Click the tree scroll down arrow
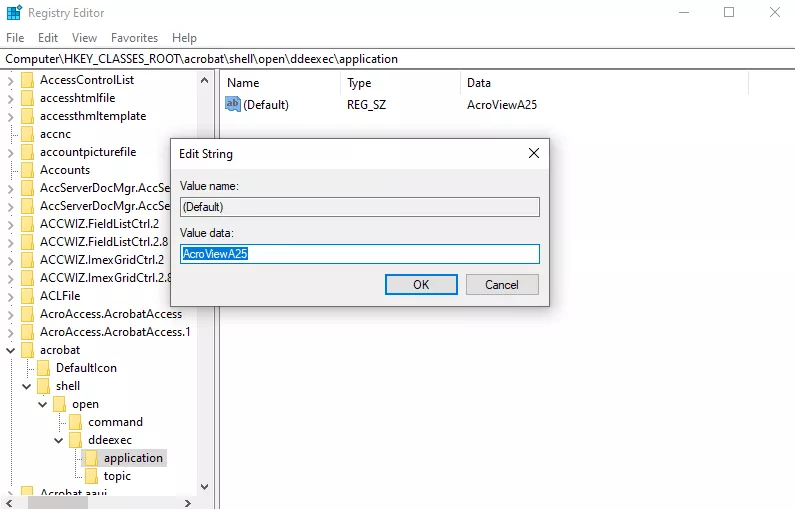 [x=204, y=487]
